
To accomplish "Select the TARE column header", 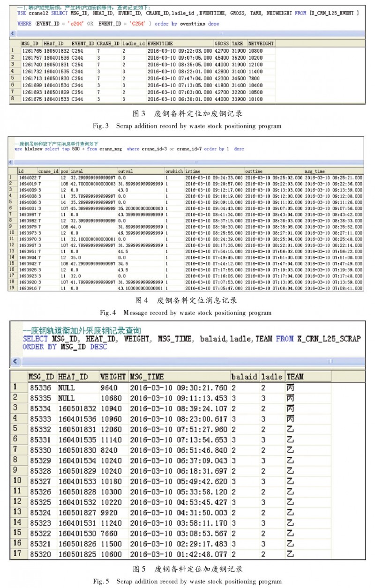I will [x=238, y=43].
